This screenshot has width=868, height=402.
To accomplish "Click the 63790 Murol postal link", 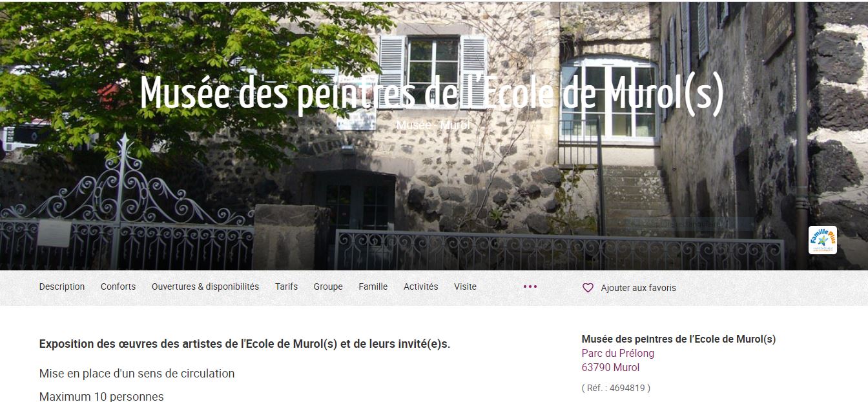I will (x=610, y=368).
